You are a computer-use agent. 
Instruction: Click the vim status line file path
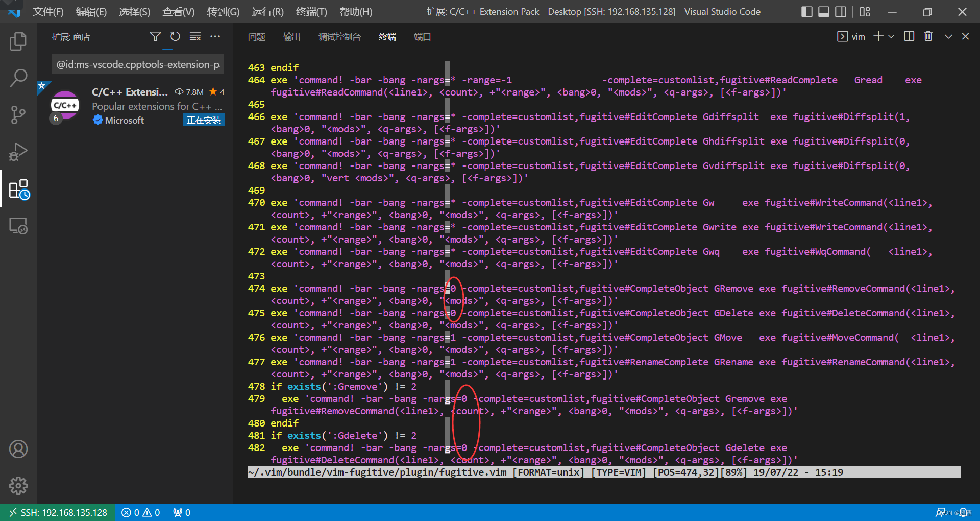[377, 472]
